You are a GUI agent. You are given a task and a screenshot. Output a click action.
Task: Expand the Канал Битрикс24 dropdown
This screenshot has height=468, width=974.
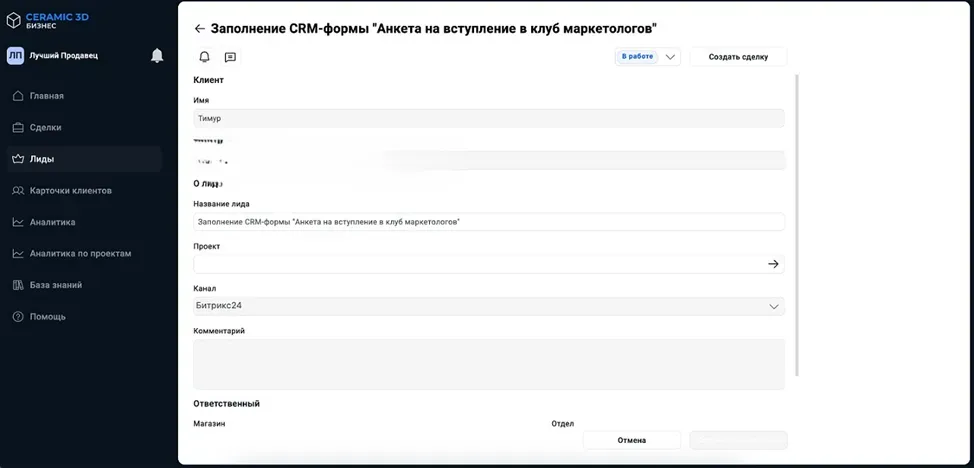tap(489, 306)
